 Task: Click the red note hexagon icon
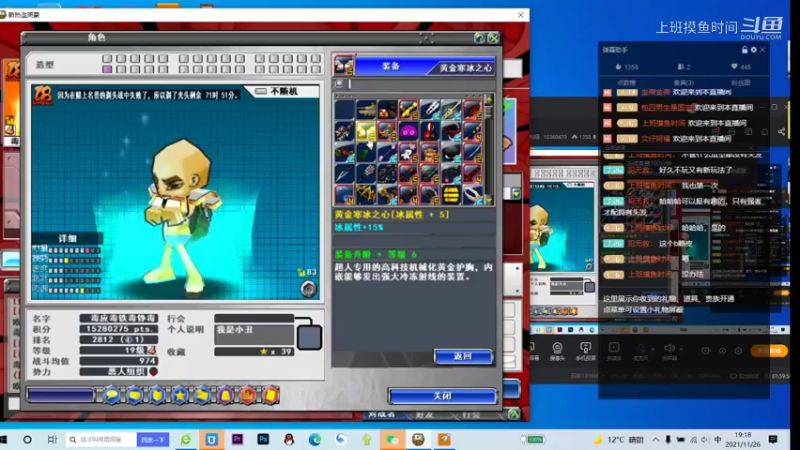point(271,395)
